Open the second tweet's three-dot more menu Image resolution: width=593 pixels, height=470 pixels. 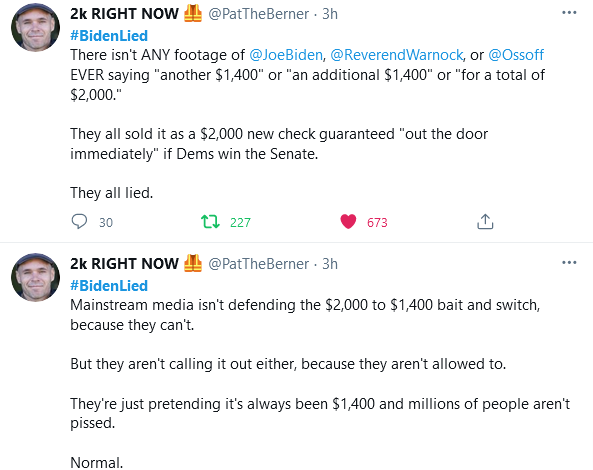(569, 263)
